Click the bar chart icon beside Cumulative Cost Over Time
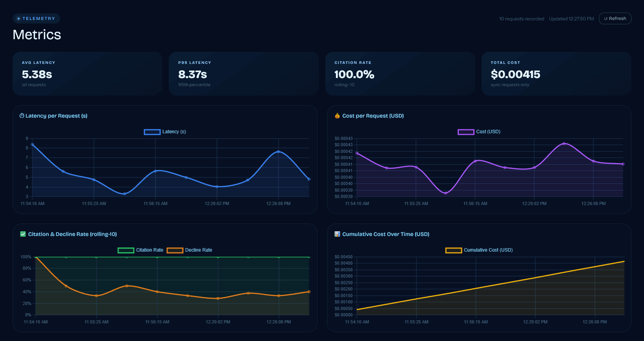Screen dimensions: 644x341 (x=337, y=234)
